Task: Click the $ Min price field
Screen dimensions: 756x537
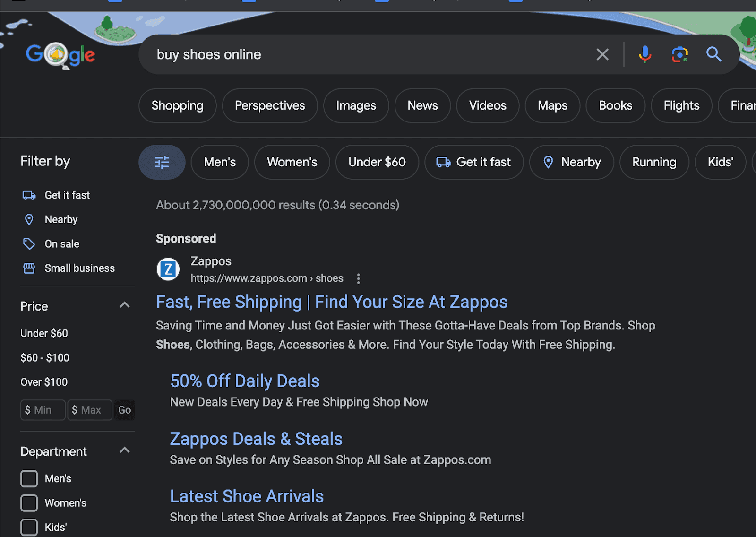Action: (43, 410)
